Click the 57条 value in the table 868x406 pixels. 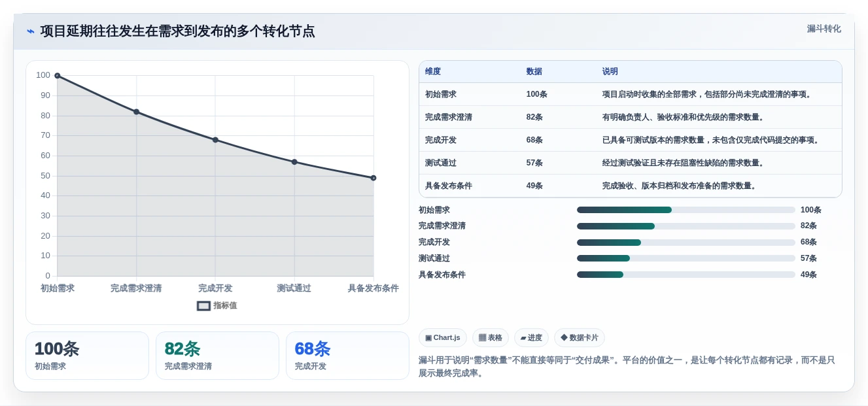(534, 163)
